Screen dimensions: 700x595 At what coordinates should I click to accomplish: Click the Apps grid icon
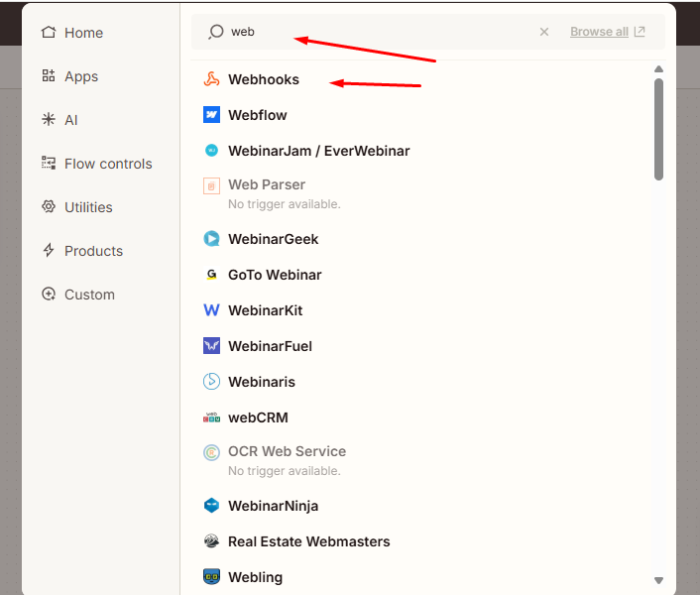[49, 75]
